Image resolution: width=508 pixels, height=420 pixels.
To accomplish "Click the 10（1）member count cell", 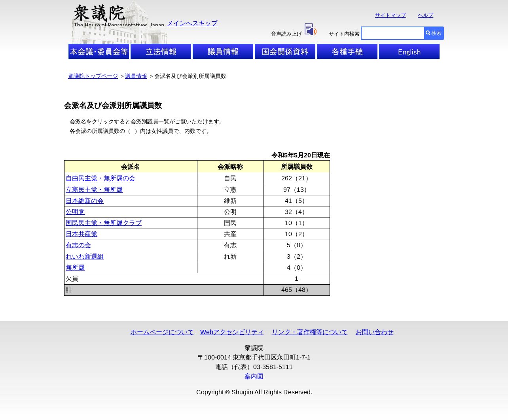I will (x=297, y=223).
